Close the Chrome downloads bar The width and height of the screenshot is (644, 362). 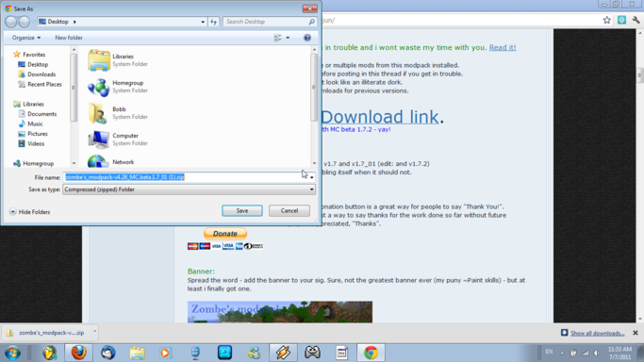tap(636, 333)
